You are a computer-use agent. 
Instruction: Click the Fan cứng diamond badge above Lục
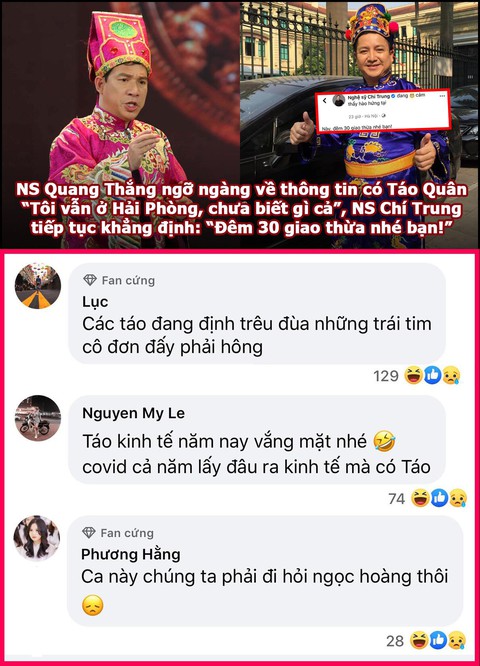coord(90,280)
